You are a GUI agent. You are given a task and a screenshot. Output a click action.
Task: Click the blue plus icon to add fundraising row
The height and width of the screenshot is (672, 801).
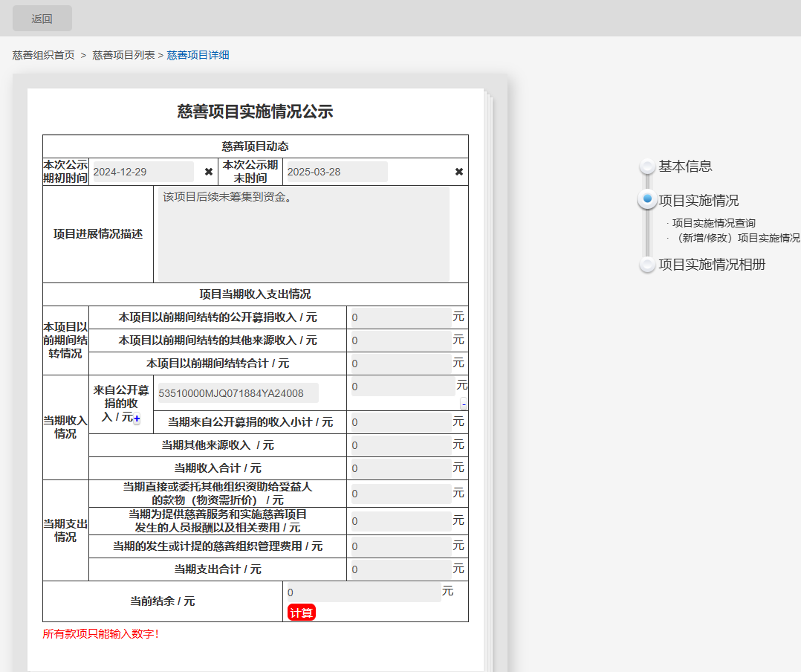pos(137,419)
